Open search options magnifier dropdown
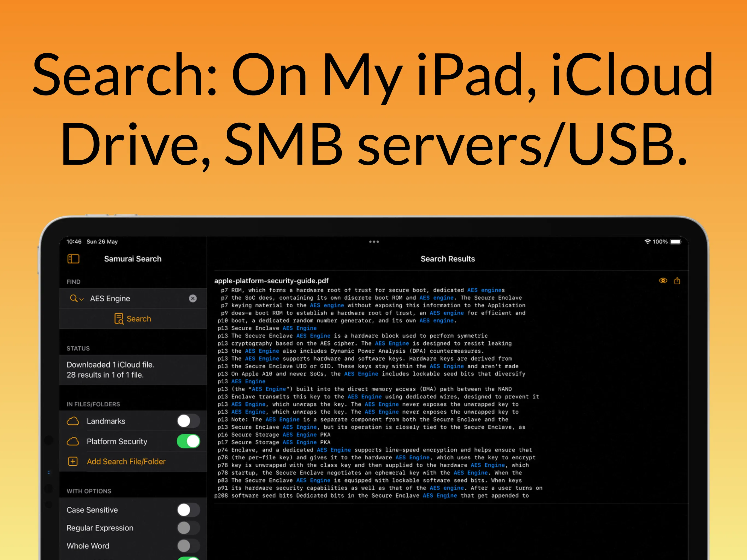747x560 pixels. click(76, 298)
